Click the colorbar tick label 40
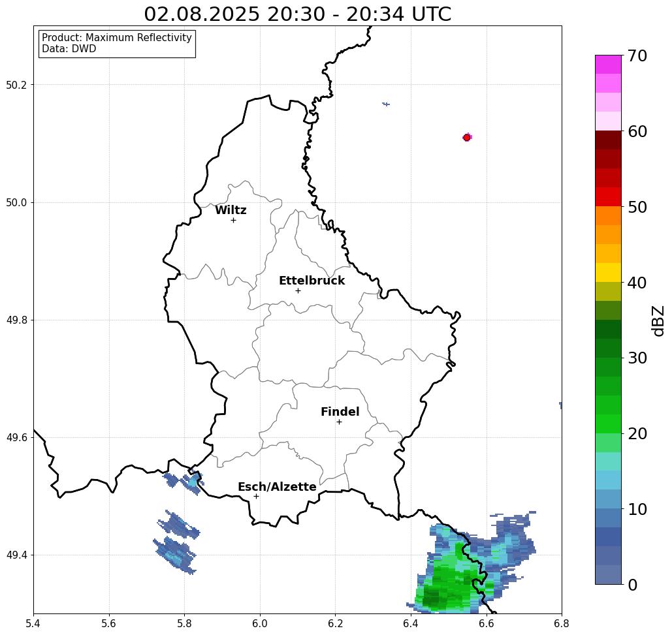This screenshot has width=672, height=635. pyautogui.click(x=637, y=283)
